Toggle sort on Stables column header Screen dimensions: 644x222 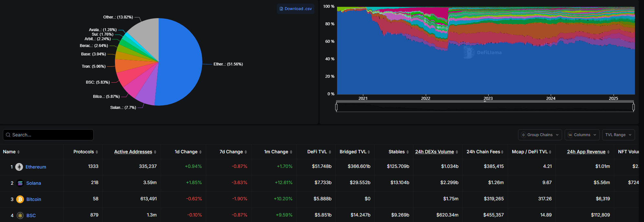click(x=397, y=152)
